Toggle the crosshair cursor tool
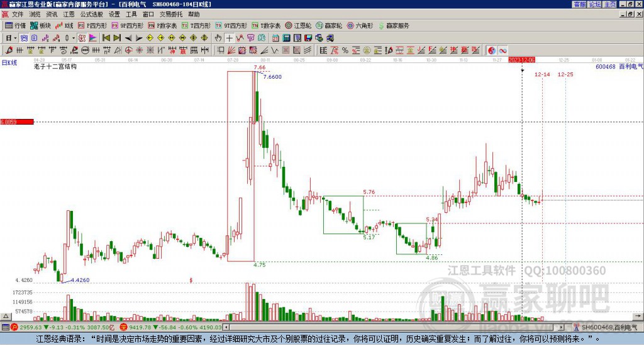Viewport: 644px width, 345px height. (229, 38)
